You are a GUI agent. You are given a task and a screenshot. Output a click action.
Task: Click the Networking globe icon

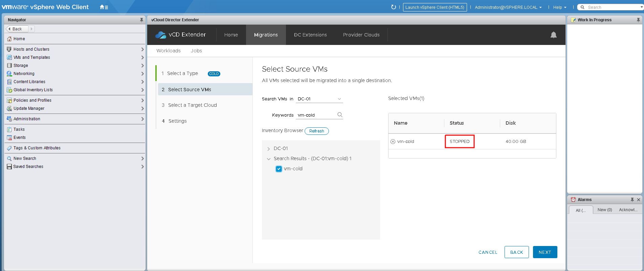(x=9, y=74)
